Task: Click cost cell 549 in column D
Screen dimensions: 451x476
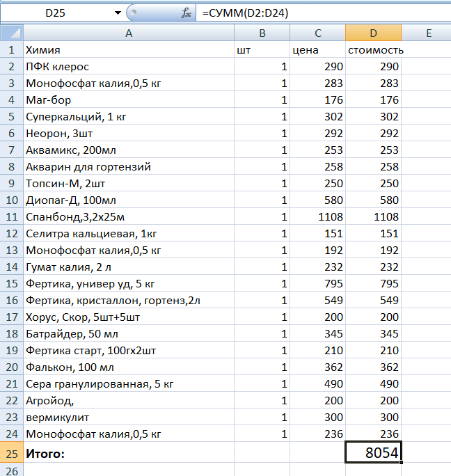Action: tap(373, 300)
